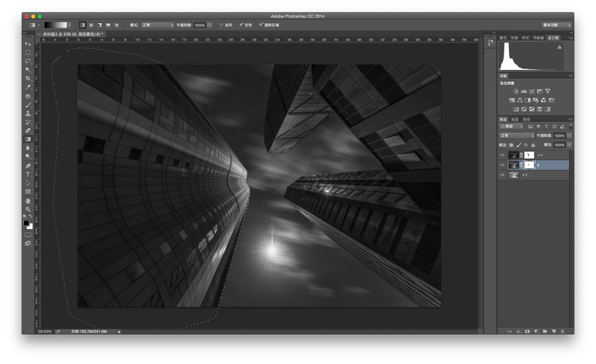Select the Brush tool
This screenshot has width=596, height=364.
pos(28,105)
